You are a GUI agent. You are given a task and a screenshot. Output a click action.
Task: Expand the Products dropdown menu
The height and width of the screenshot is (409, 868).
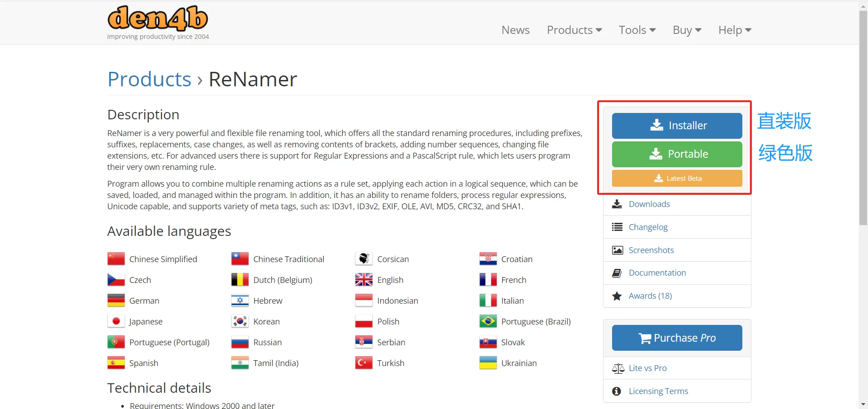pos(574,30)
